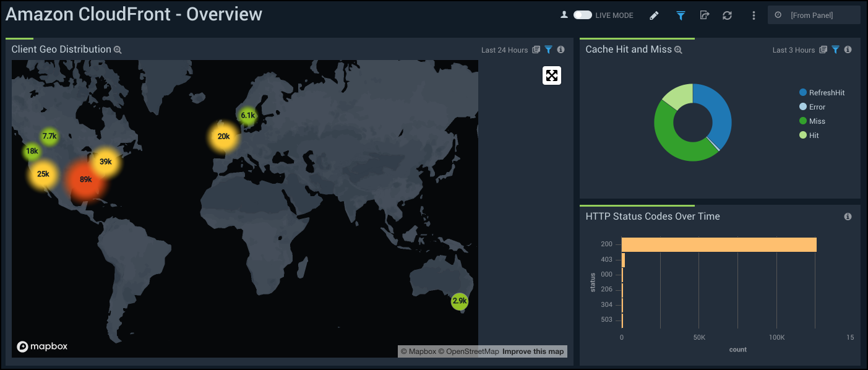Click magnifier icon beside Cache Hit and Miss
Screen dimensions: 868x370
(x=678, y=50)
